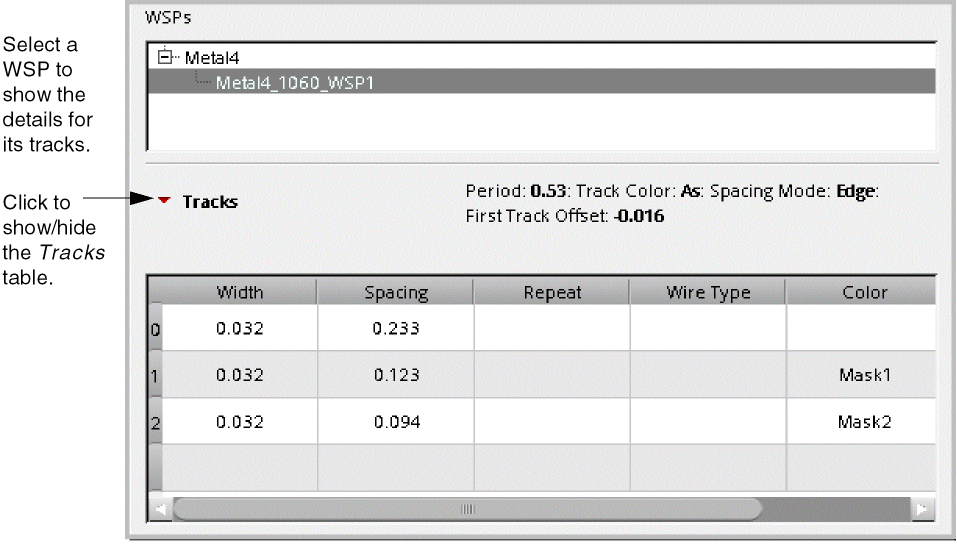
Task: Select row 2 header in Tracks table
Action: click(x=155, y=423)
